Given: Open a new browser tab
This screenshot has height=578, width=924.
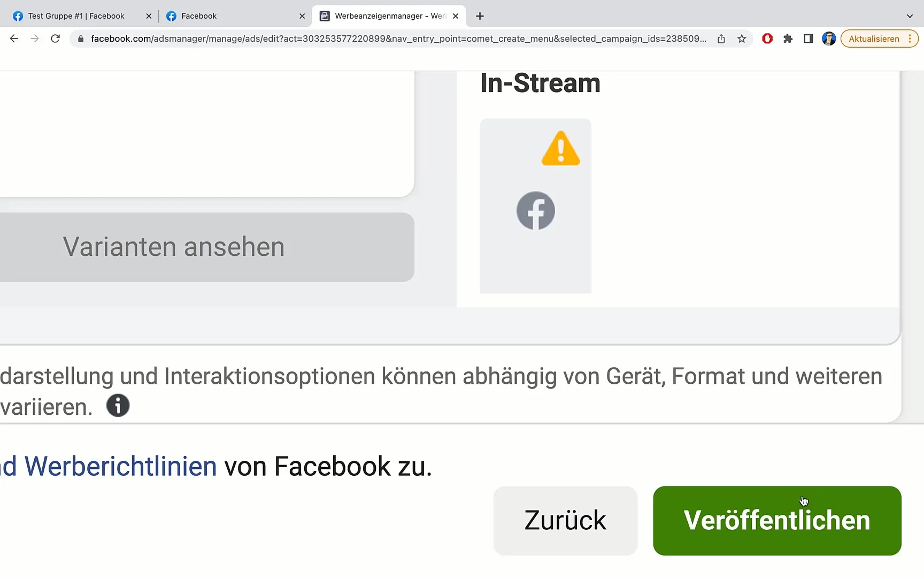Looking at the screenshot, I should [480, 16].
